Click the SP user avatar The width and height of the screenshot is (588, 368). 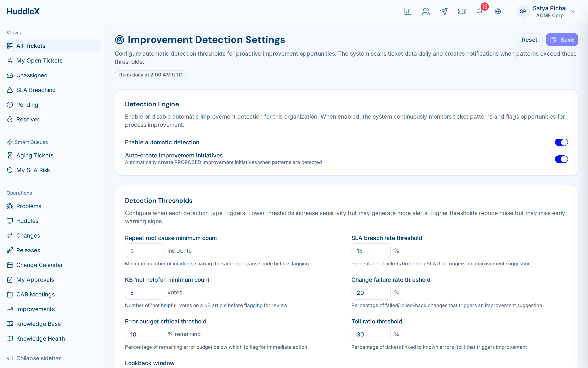tap(523, 11)
